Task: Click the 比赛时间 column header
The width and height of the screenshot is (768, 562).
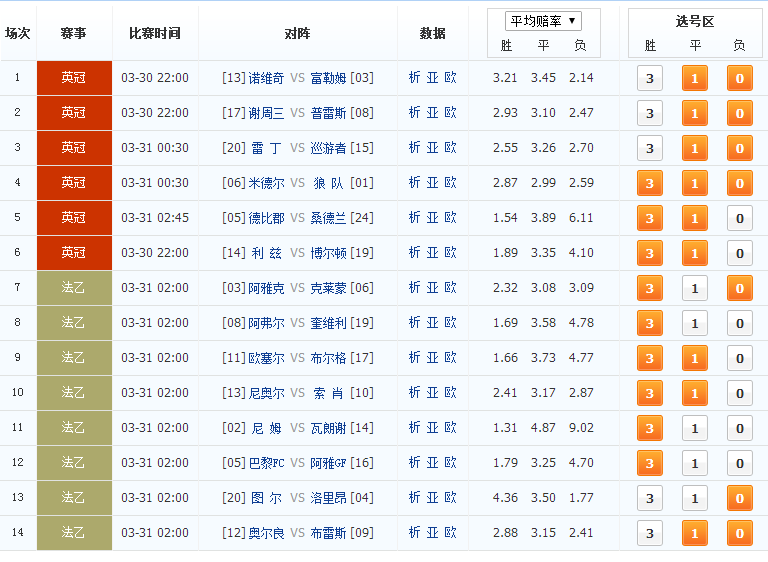Action: tap(155, 33)
